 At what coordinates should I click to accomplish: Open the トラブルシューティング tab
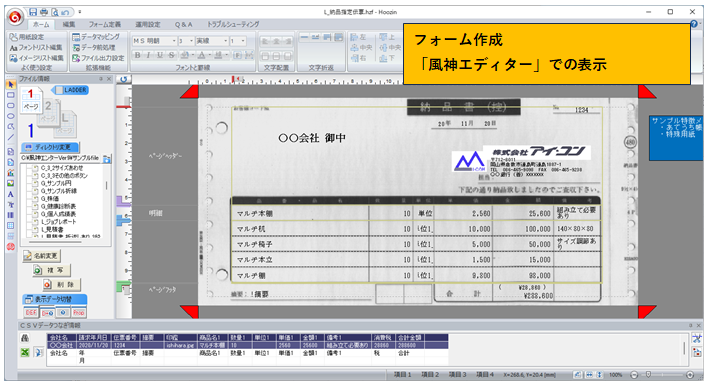click(x=233, y=24)
